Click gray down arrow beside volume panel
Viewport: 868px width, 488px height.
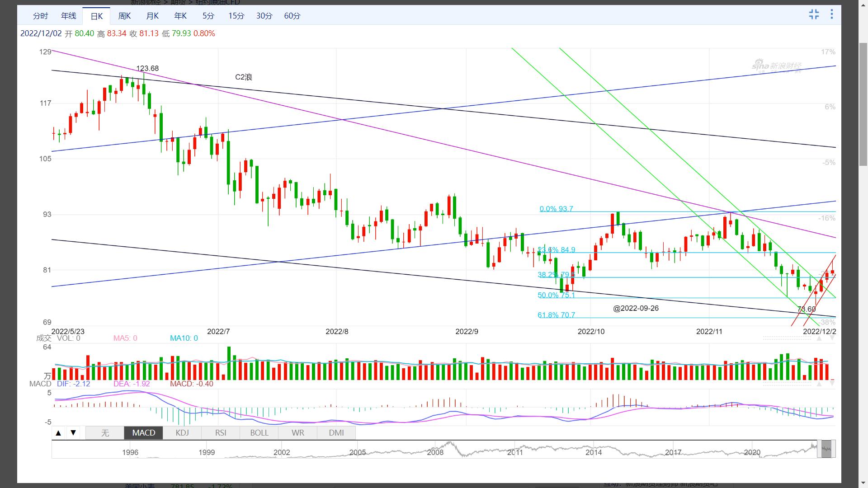[832, 338]
